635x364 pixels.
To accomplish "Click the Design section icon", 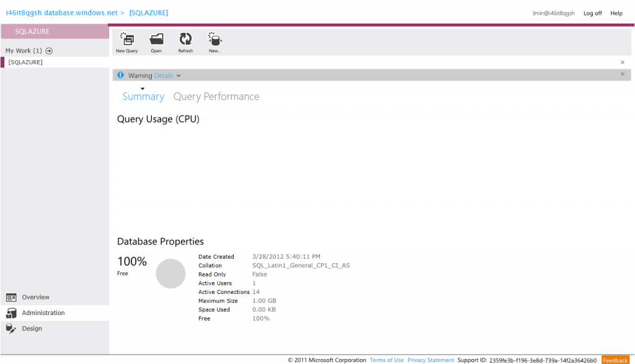I will (11, 329).
